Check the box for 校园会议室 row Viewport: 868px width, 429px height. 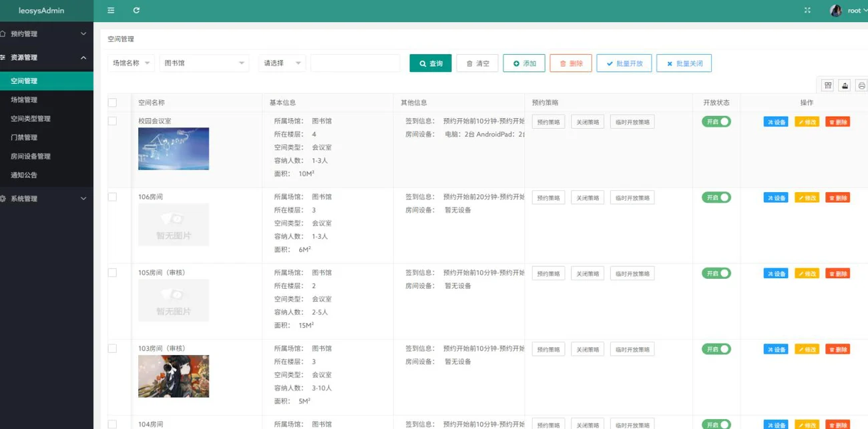click(112, 121)
